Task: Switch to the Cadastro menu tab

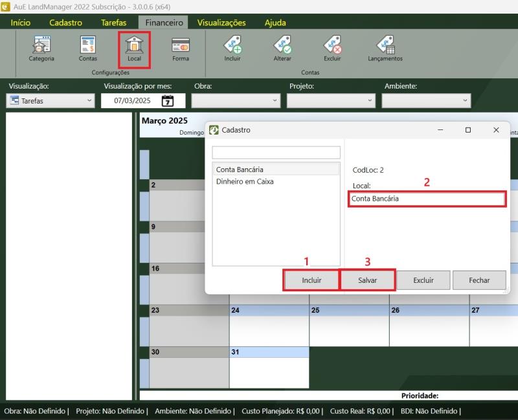Action: coord(65,23)
